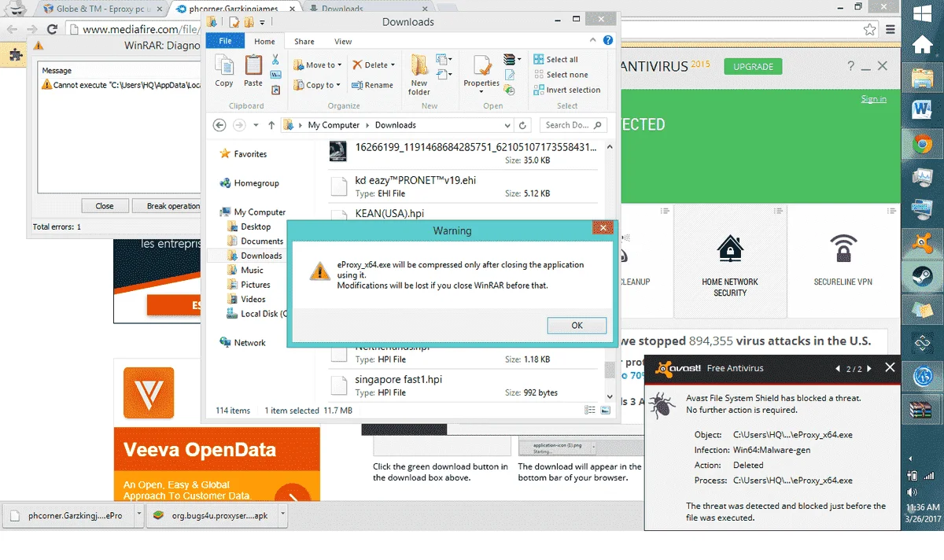This screenshot has width=944, height=560.
Task: Click the Avast icon in the taskbar
Action: 922,243
